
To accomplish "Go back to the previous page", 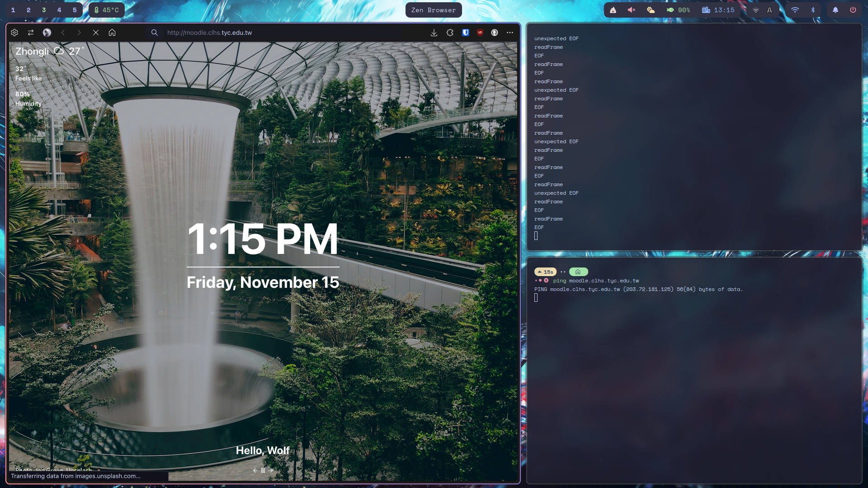I will (x=63, y=33).
